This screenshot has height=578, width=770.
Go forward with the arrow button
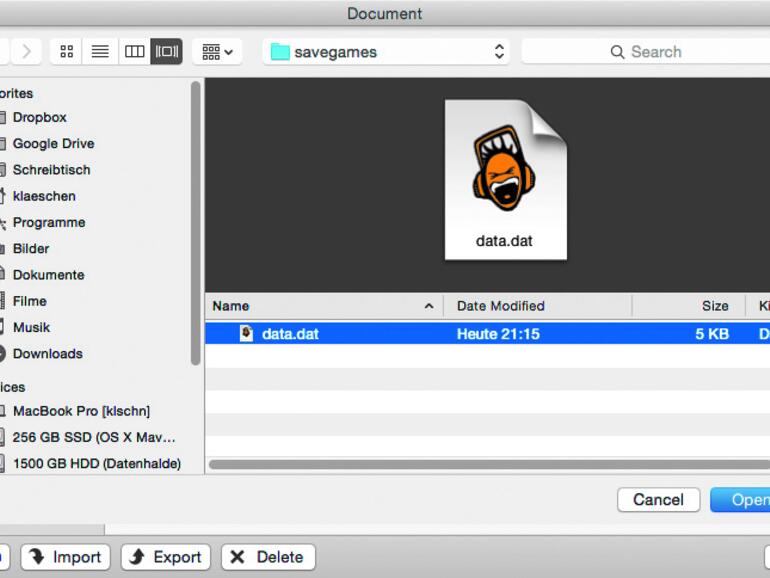(x=26, y=52)
